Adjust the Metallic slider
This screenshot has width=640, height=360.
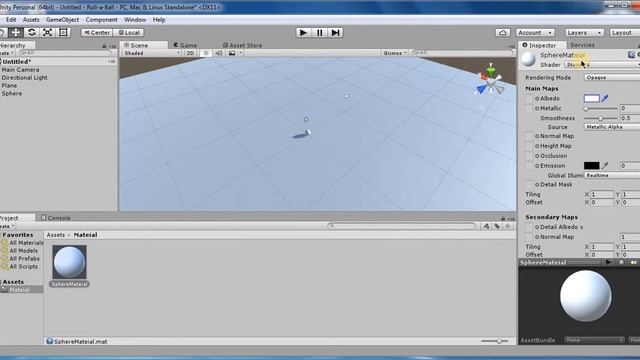click(x=600, y=109)
